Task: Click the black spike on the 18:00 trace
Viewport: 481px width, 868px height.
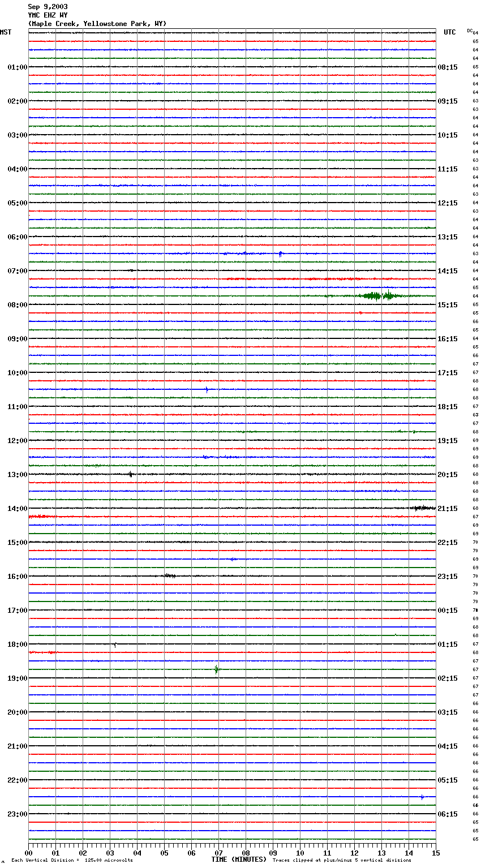Action: click(115, 644)
